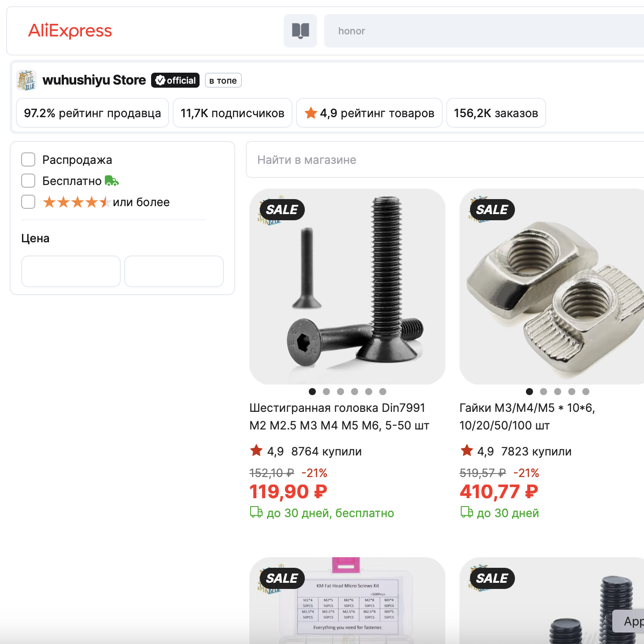This screenshot has width=644, height=644.
Task: Toggle the four stars or more filter
Action: [x=28, y=202]
